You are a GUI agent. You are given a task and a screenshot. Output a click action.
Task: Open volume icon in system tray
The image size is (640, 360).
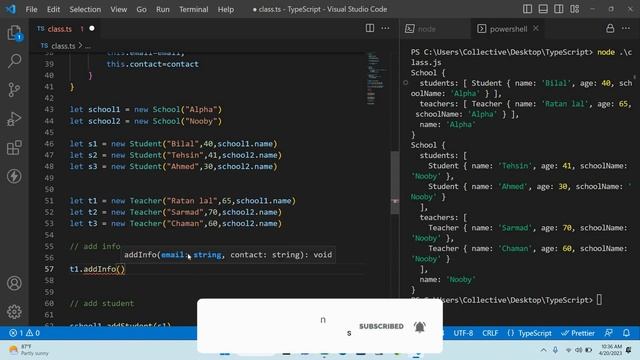(578, 350)
